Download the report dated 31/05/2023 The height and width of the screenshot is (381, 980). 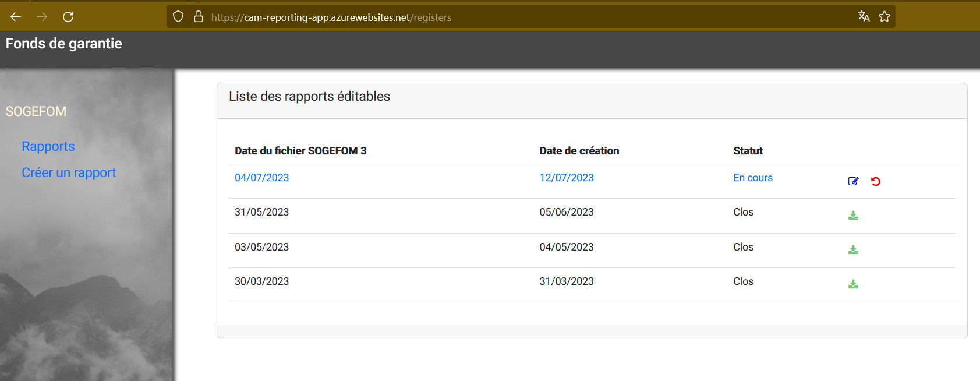[x=853, y=216]
